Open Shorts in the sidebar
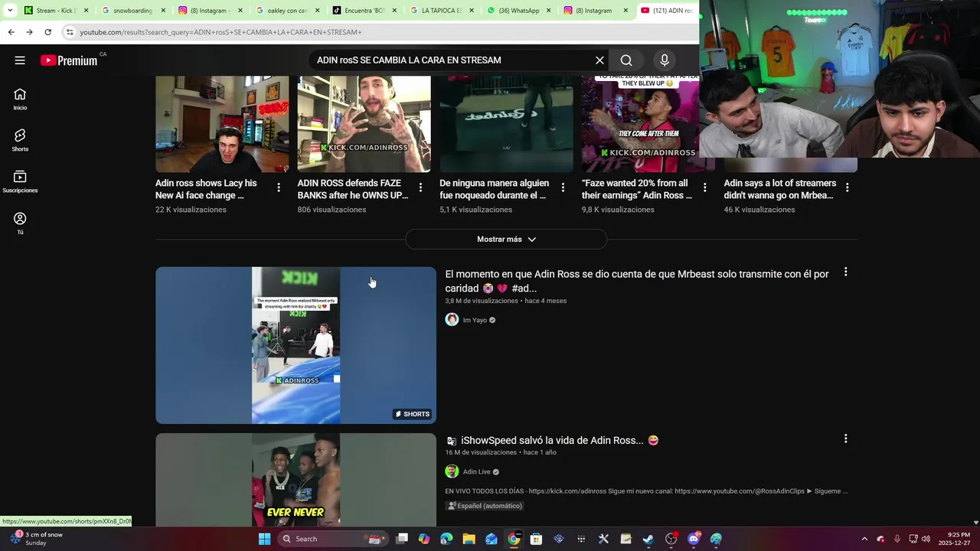 (x=20, y=140)
